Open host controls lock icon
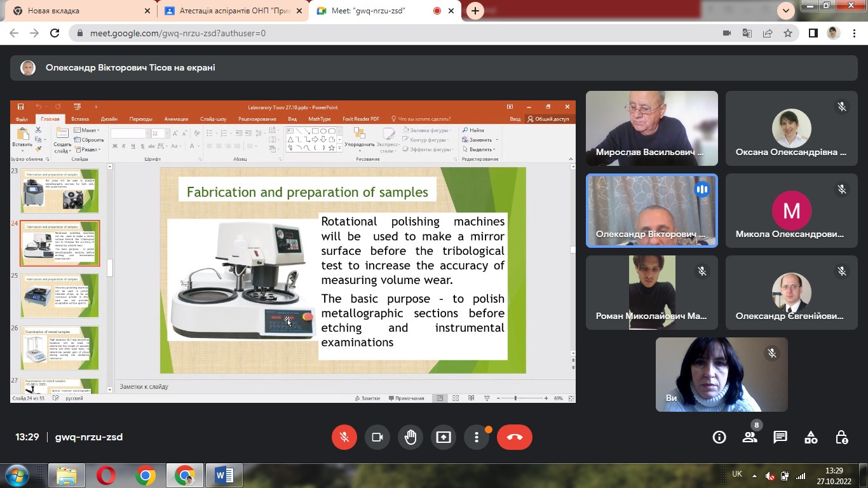 coord(841,437)
